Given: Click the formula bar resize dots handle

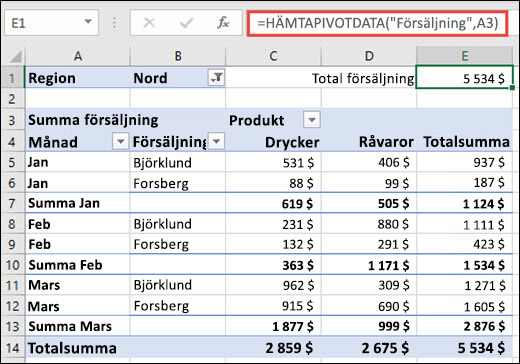Looking at the screenshot, I should [x=114, y=23].
